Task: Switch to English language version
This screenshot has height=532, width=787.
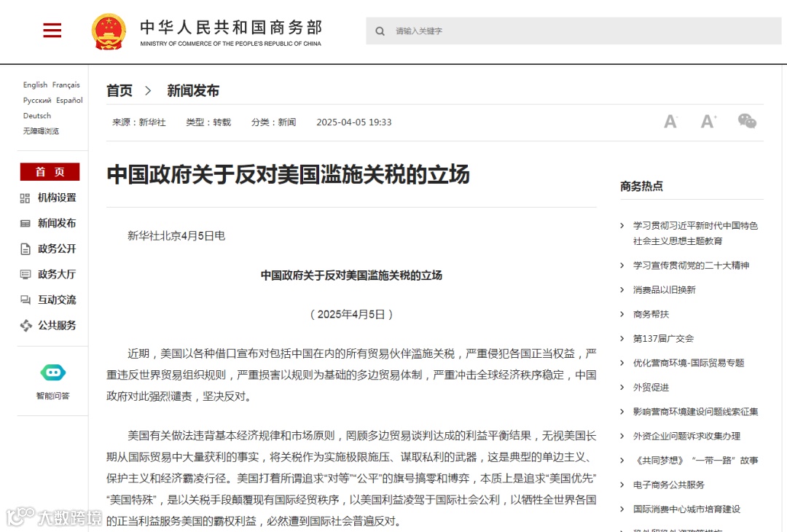Action: 35,85
